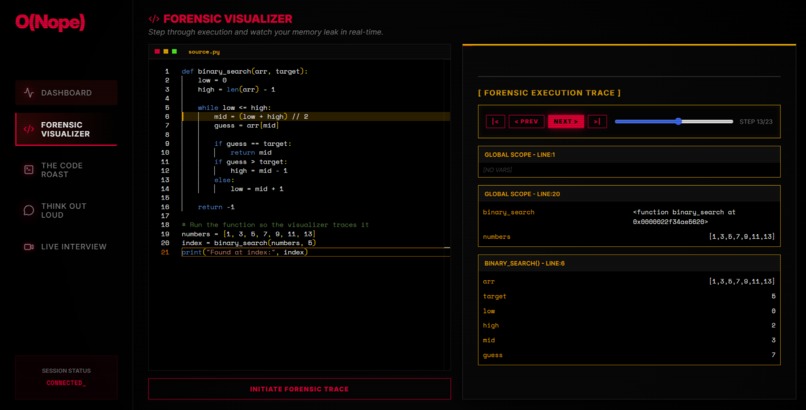
Task: Click the execution step slider handle
Action: click(x=679, y=122)
